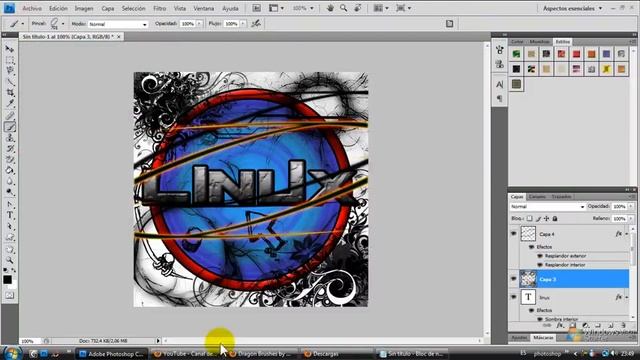Open the Edición menu
The width and height of the screenshot is (640, 360).
(58, 8)
